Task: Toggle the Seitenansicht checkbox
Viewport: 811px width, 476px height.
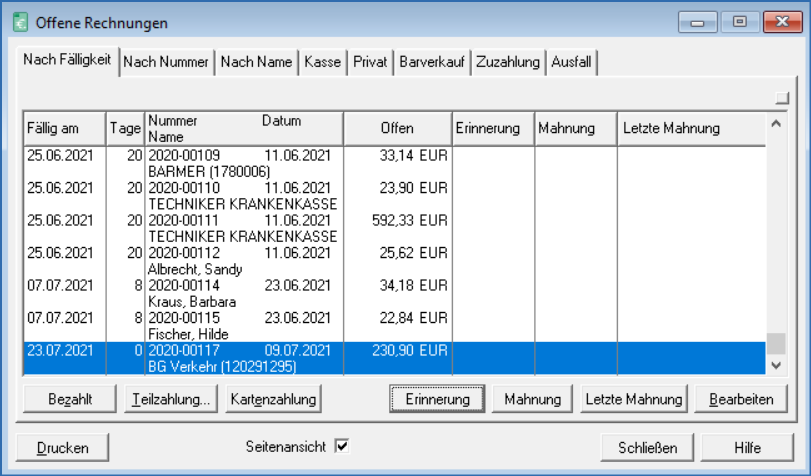Action: pyautogui.click(x=342, y=446)
